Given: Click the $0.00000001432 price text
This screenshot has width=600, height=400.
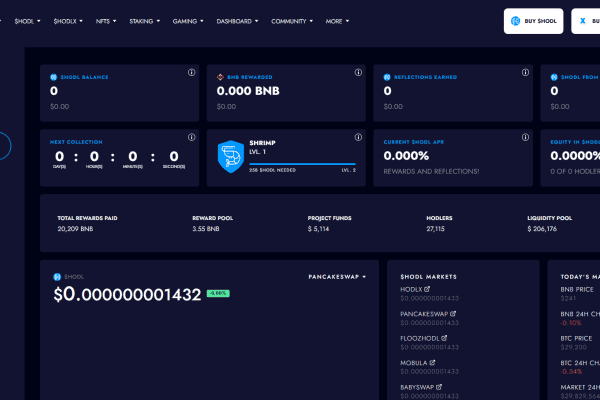Looking at the screenshot, I should 127,294.
